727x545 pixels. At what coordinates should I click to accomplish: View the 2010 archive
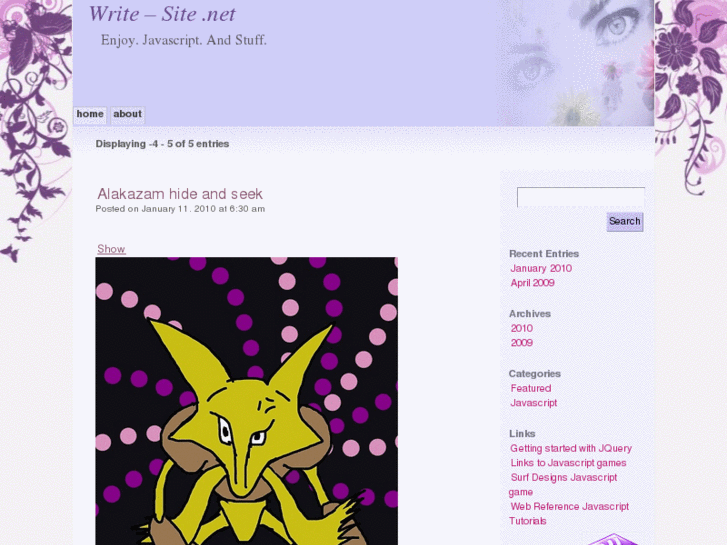tap(522, 328)
